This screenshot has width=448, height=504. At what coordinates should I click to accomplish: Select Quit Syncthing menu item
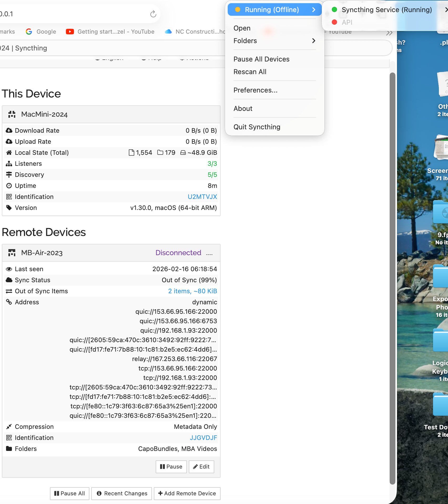point(257,127)
